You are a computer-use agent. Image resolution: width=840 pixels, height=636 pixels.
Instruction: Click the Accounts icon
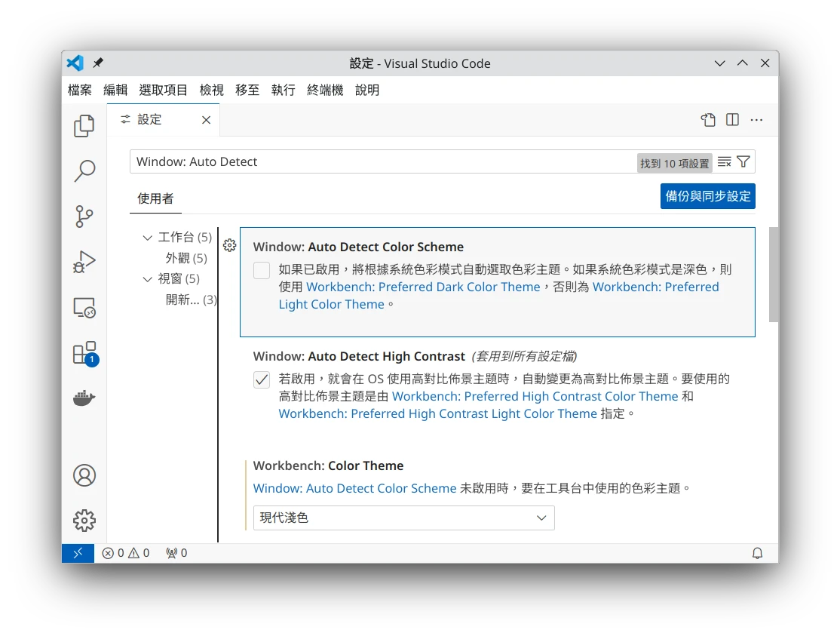coord(84,475)
